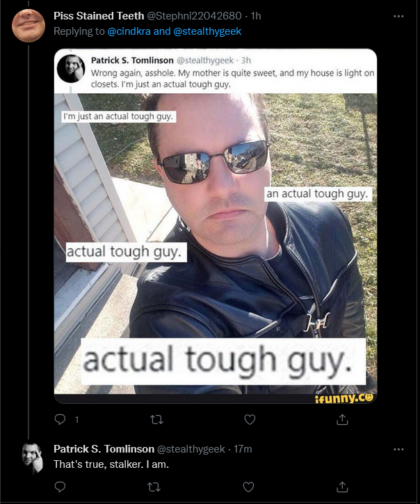Open Patrick S. Tomlinson name in reply

pos(104,449)
